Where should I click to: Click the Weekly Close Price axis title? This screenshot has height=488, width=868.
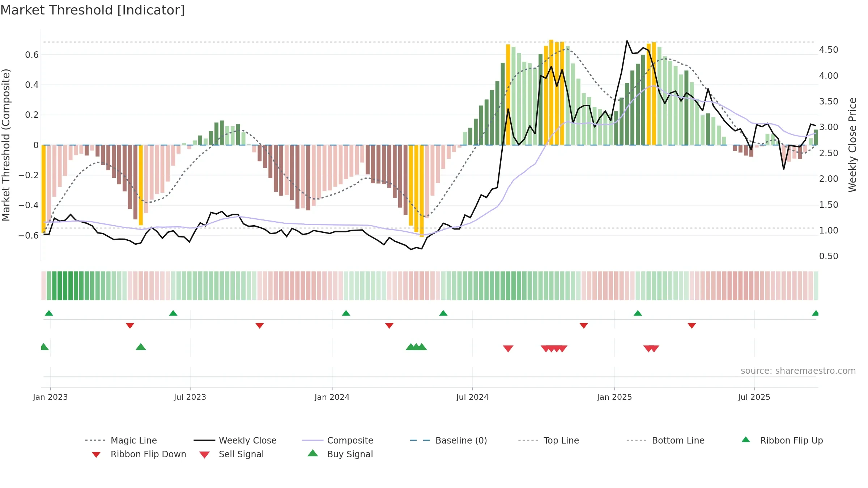click(852, 145)
